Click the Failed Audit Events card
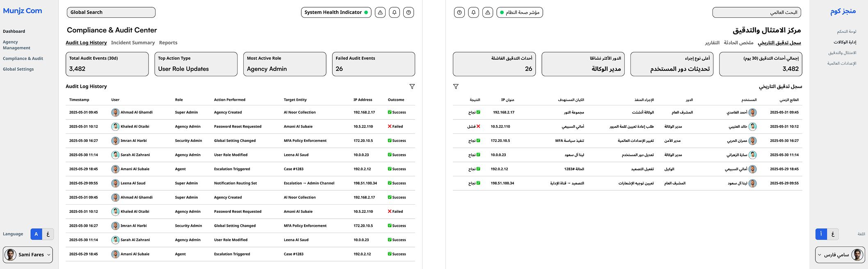Screen dimensions: 868x269 coord(373,64)
